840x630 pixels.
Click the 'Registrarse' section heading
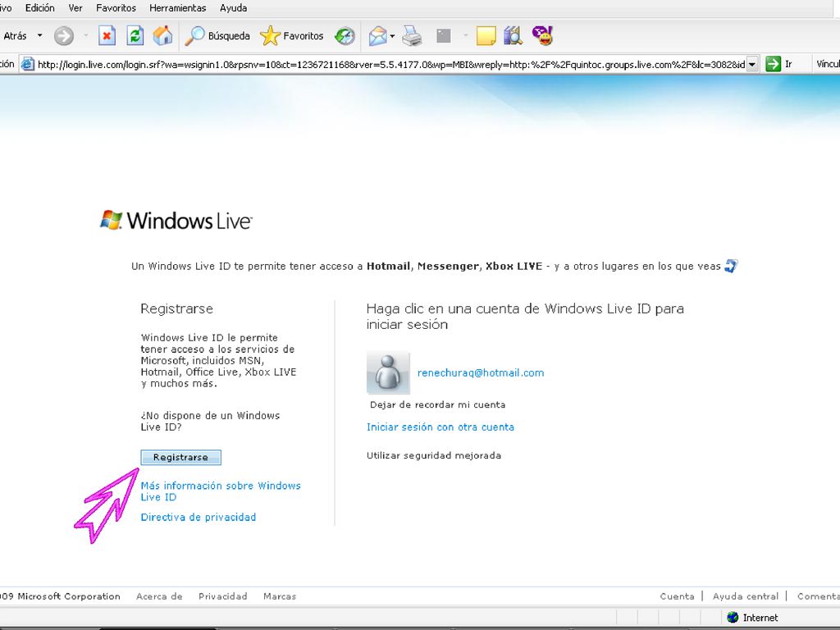[x=177, y=308]
